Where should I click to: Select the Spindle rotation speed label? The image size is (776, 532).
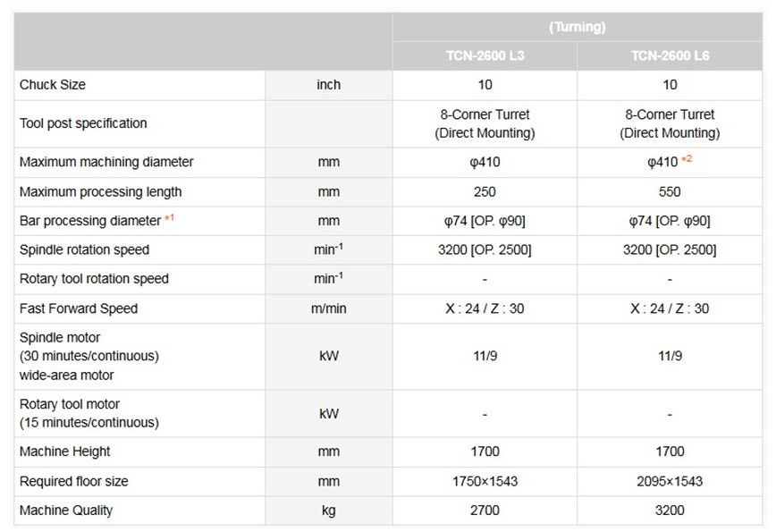[x=84, y=250]
